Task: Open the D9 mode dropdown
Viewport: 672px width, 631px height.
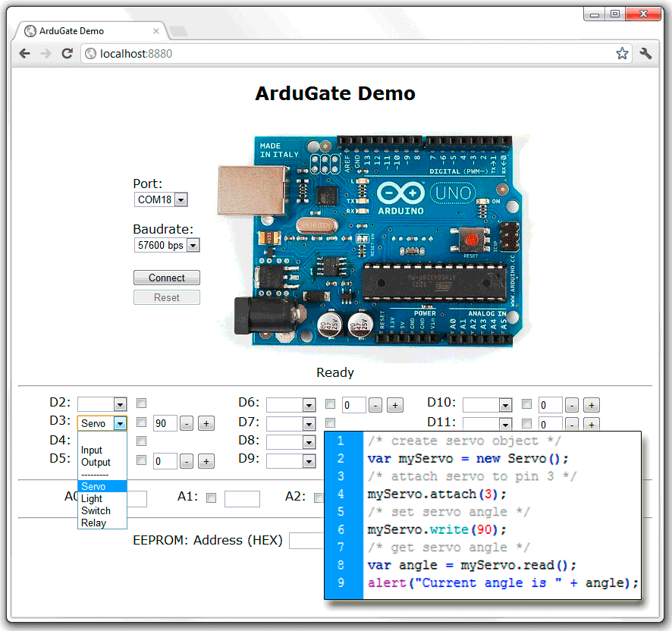Action: pos(291,461)
